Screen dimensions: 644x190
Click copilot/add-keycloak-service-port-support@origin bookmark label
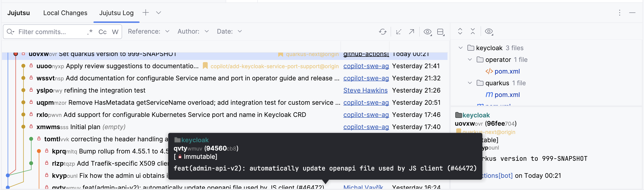pyautogui.click(x=275, y=66)
